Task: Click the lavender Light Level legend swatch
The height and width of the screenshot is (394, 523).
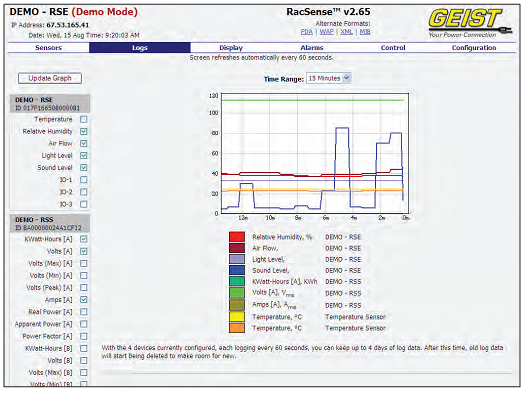Action: point(237,259)
